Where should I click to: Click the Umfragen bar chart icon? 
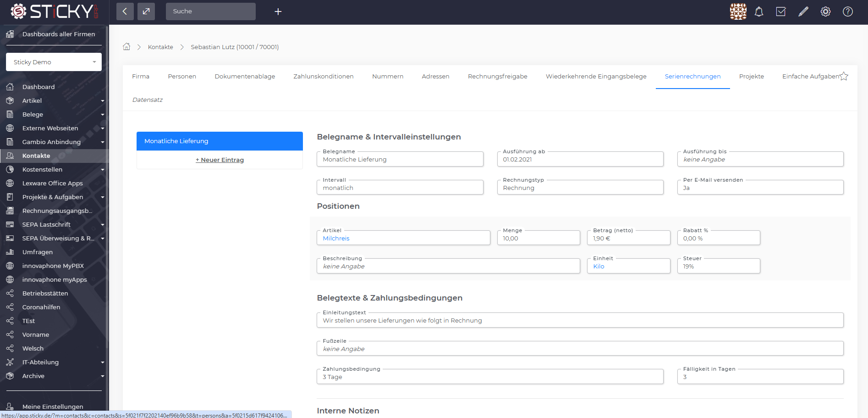tap(10, 252)
